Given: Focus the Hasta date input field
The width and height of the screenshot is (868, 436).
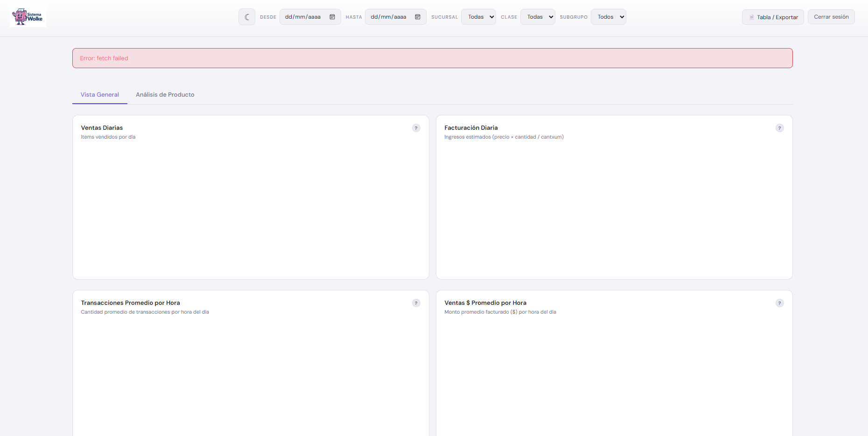Looking at the screenshot, I should 388,17.
